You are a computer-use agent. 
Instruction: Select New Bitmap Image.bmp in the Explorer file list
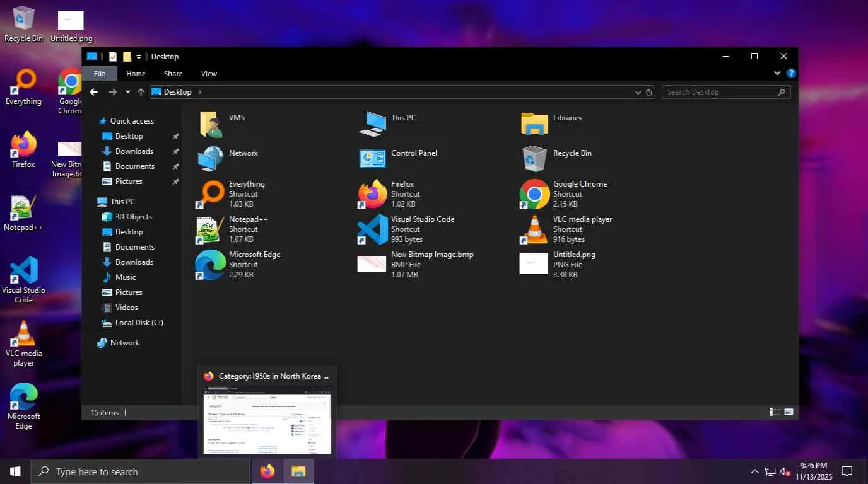coord(416,265)
